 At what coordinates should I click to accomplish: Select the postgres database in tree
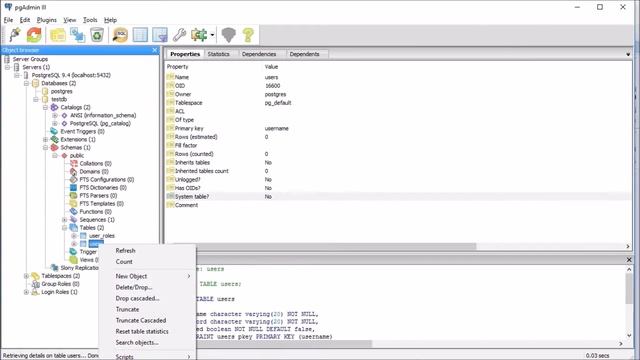[61, 91]
